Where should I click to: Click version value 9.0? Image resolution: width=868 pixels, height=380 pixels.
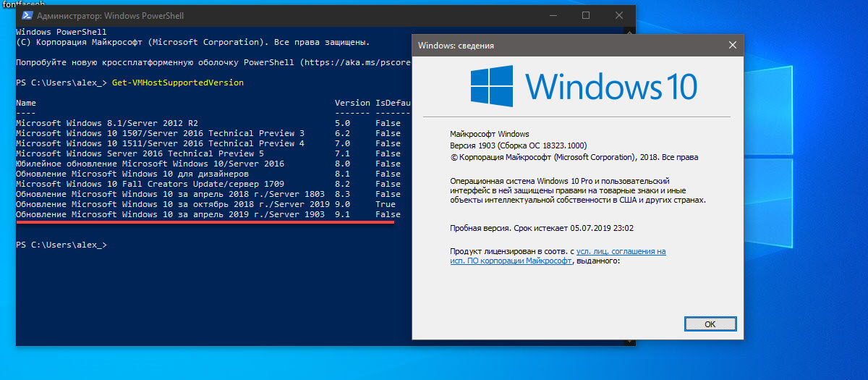[342, 204]
